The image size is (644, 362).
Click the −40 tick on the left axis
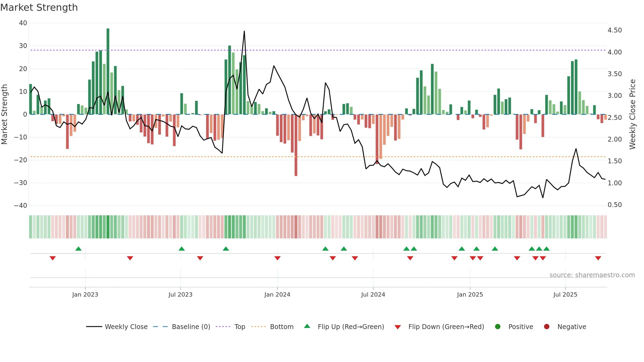point(21,206)
